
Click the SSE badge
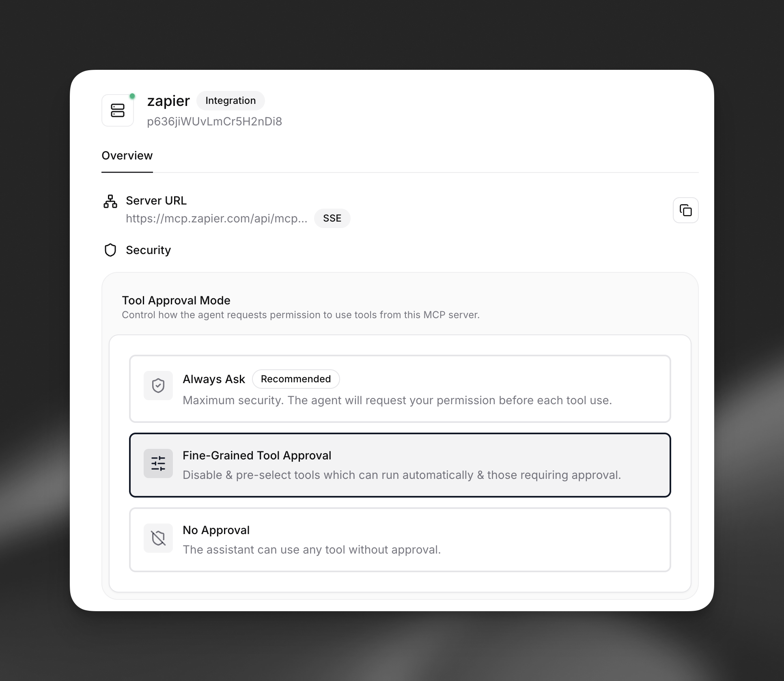[x=332, y=218]
